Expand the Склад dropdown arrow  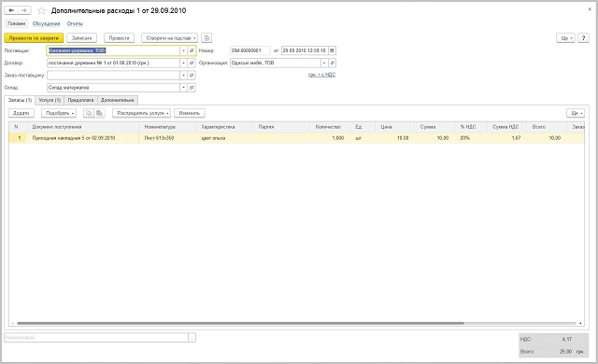tap(183, 88)
